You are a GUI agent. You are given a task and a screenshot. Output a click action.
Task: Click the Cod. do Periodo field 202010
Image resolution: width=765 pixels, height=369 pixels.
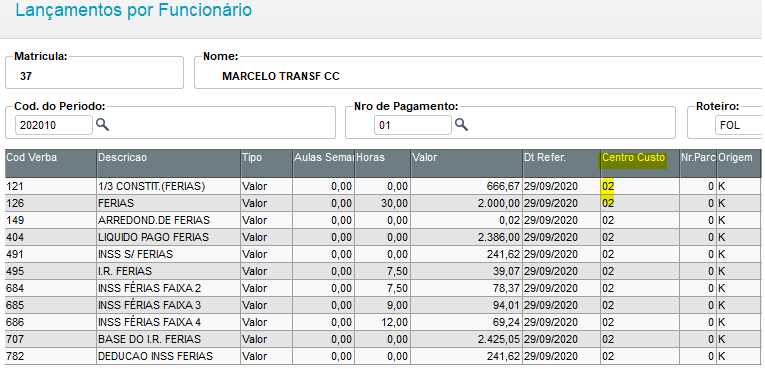click(54, 125)
